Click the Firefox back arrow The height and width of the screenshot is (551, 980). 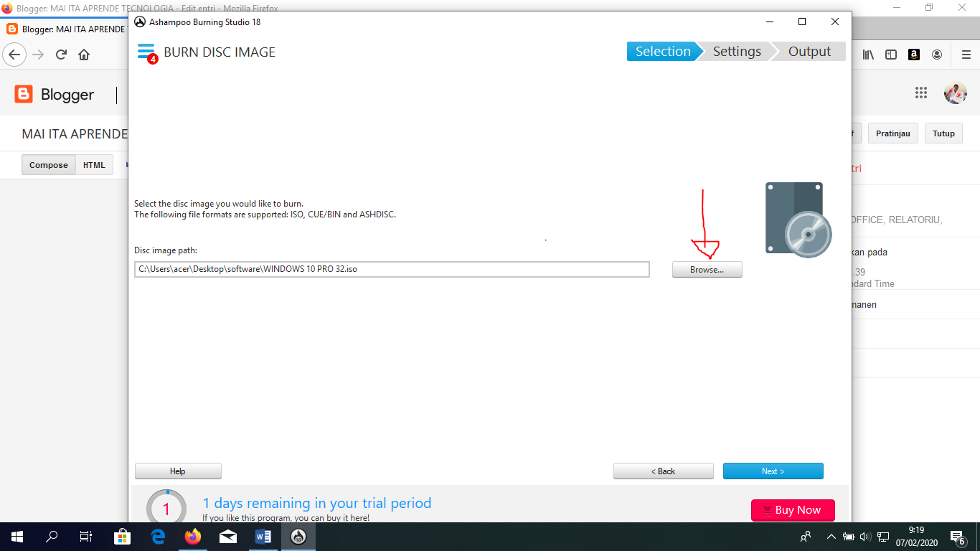15,55
